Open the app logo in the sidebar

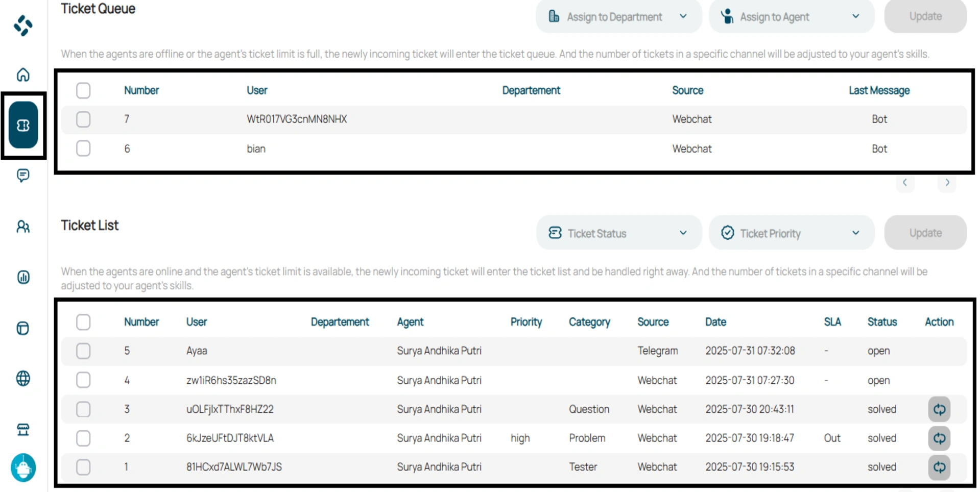[23, 25]
